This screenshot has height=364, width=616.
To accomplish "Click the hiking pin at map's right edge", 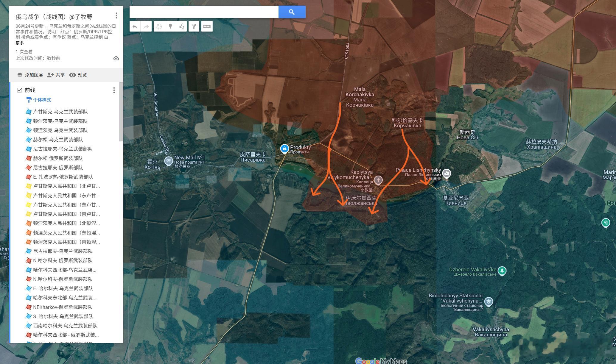I will pyautogui.click(x=605, y=223).
